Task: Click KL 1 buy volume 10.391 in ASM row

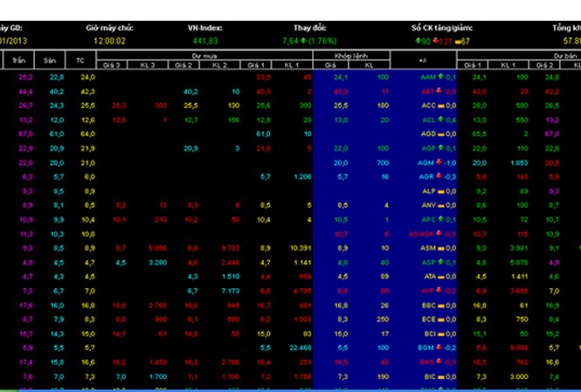Action: 301,248
